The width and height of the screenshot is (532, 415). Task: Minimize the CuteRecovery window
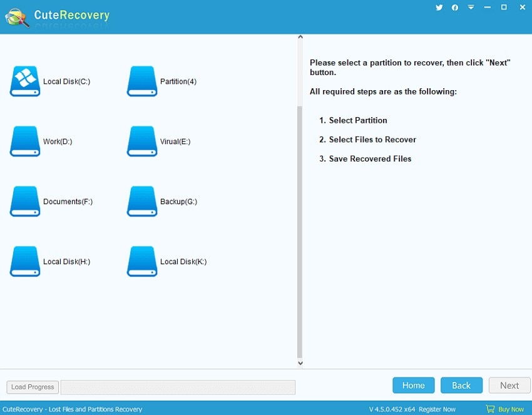(488, 7)
